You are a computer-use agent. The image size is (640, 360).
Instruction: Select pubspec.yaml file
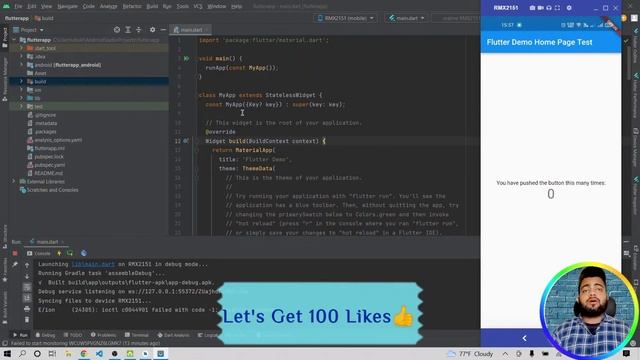[x=49, y=165]
